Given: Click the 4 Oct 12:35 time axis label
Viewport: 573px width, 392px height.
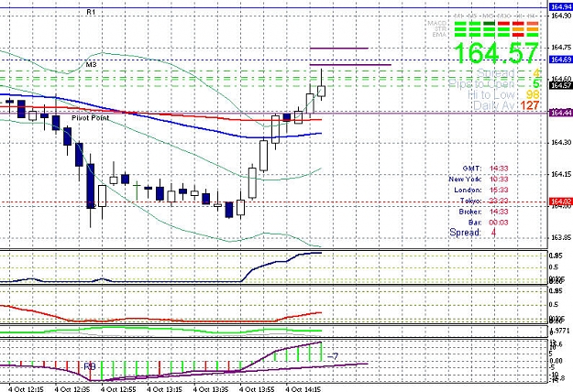Looking at the screenshot, I should pos(72,389).
